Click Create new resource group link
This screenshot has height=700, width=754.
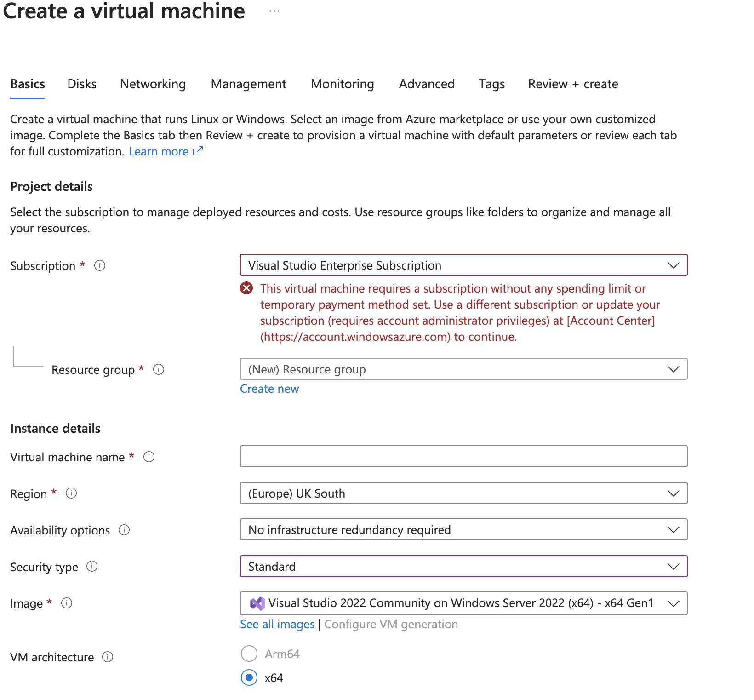[269, 389]
